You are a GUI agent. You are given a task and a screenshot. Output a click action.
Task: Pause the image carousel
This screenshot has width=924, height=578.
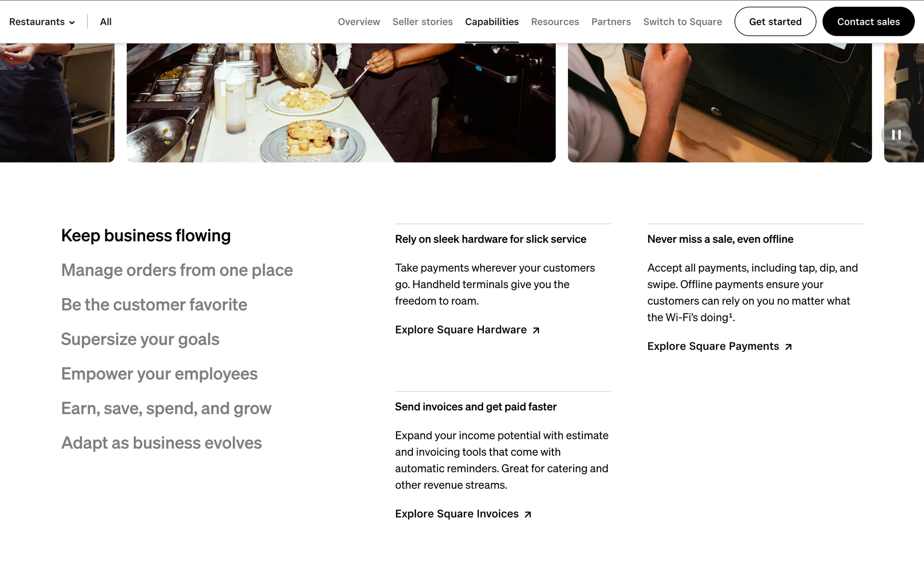pyautogui.click(x=896, y=135)
